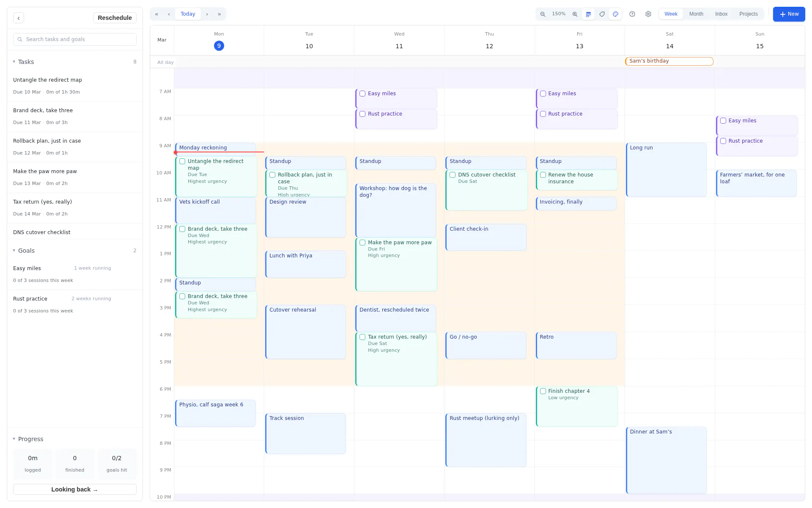812x508 pixels.
Task: Open help via the question mark icon
Action: [632, 14]
